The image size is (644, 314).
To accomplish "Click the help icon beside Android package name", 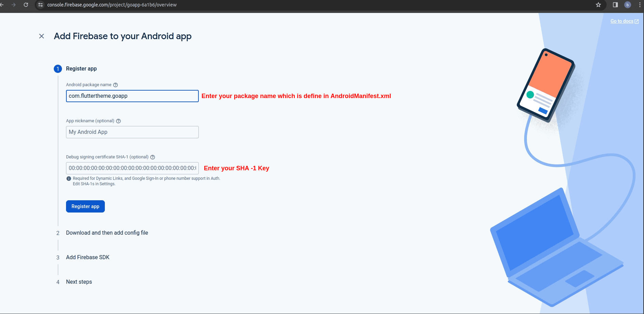I will pos(115,85).
